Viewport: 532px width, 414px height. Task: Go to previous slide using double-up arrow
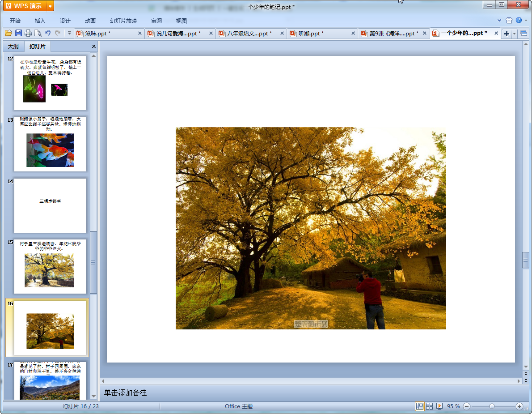click(x=526, y=374)
